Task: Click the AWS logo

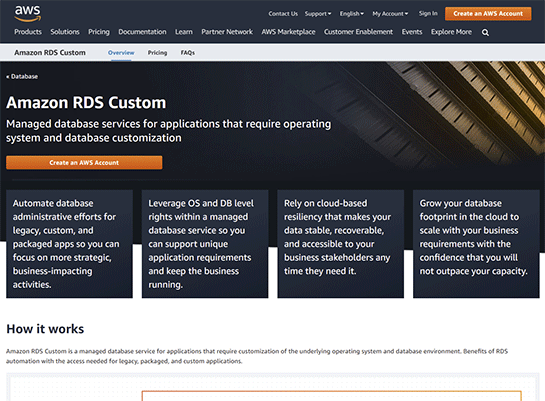Action: pos(27,14)
